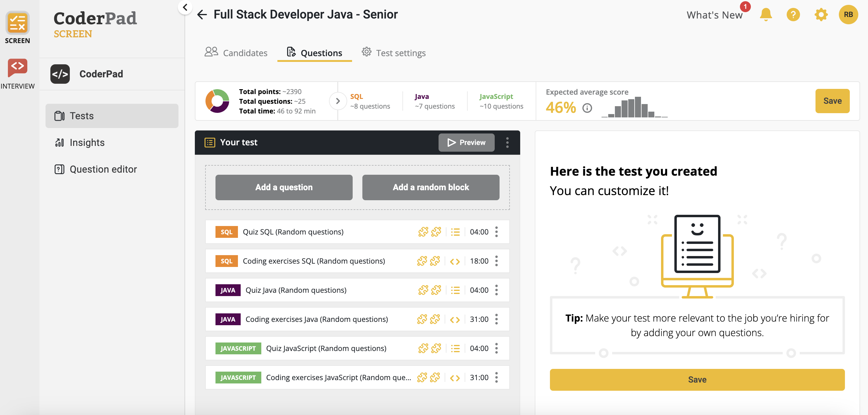Toggle the notifications bell icon
The height and width of the screenshot is (415, 868).
click(765, 14)
